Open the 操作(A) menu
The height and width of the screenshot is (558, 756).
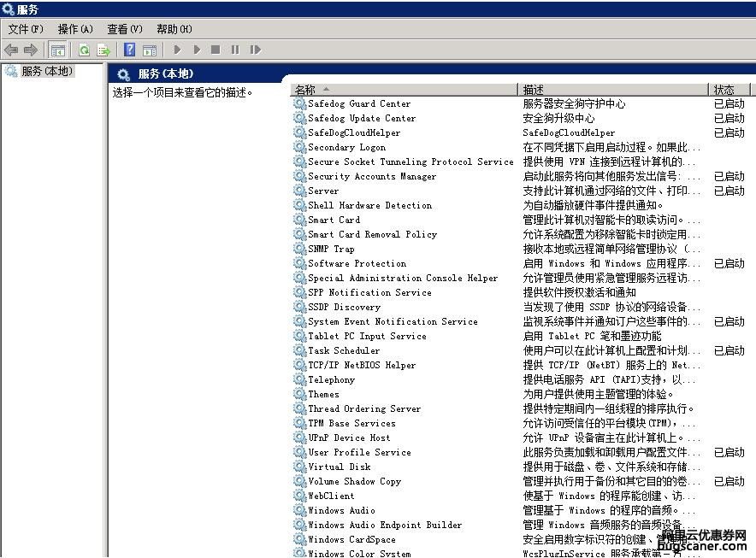pyautogui.click(x=75, y=29)
